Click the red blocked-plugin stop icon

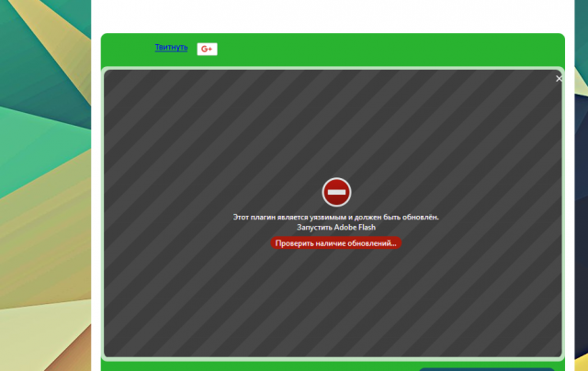(x=336, y=192)
